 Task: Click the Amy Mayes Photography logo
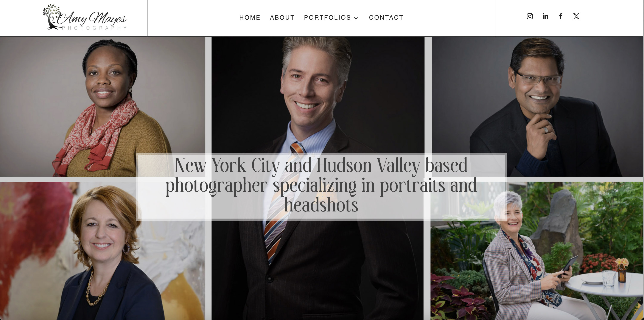pyautogui.click(x=85, y=17)
